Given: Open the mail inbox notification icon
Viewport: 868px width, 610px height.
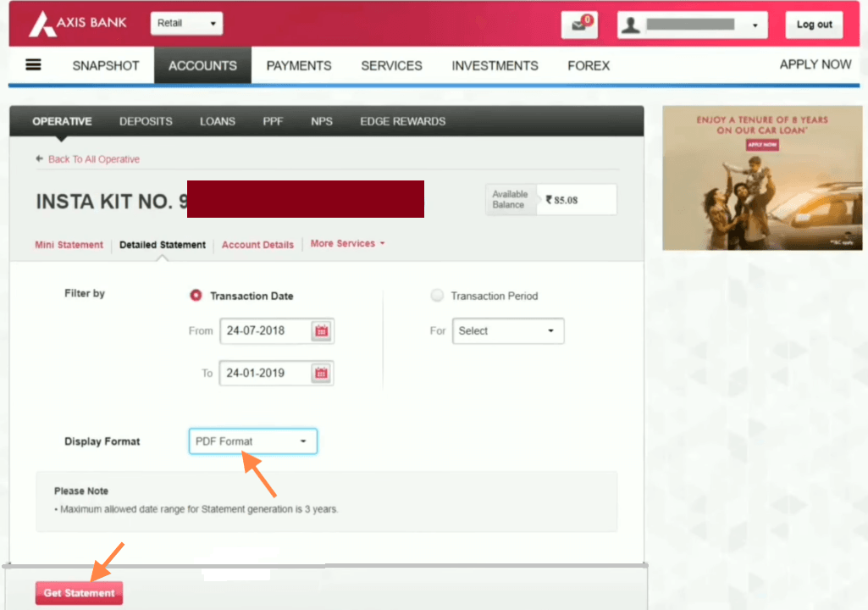Looking at the screenshot, I should coord(579,25).
